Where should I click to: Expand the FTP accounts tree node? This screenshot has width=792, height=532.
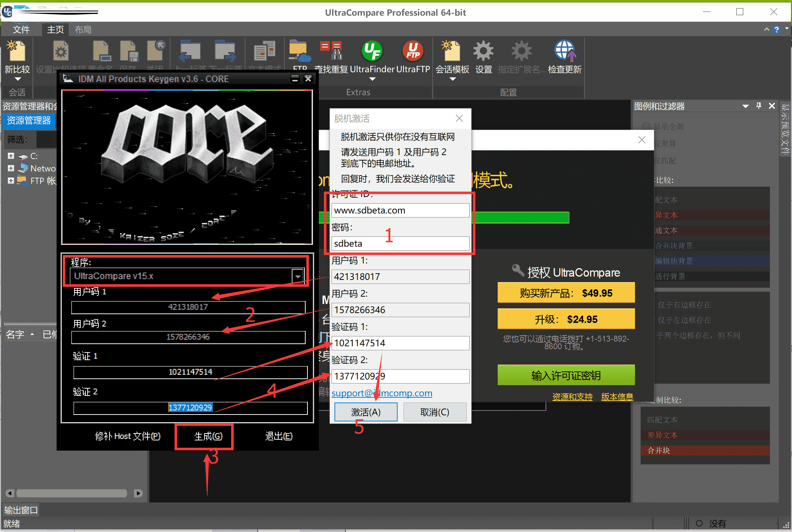(11, 181)
